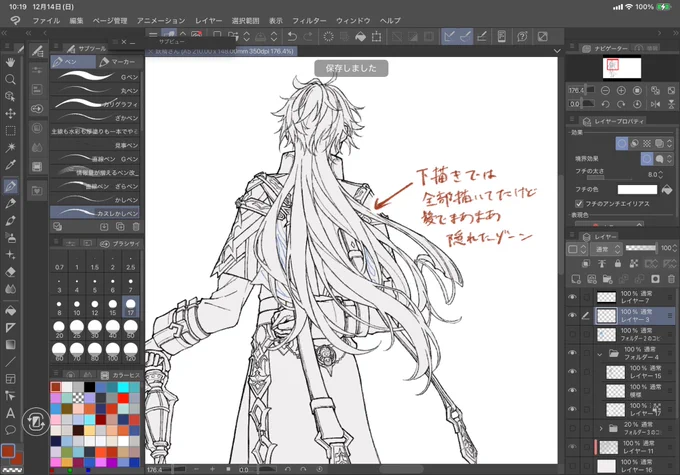
Task: Hide layer レイヤー 15 with eye icon
Action: click(x=572, y=371)
